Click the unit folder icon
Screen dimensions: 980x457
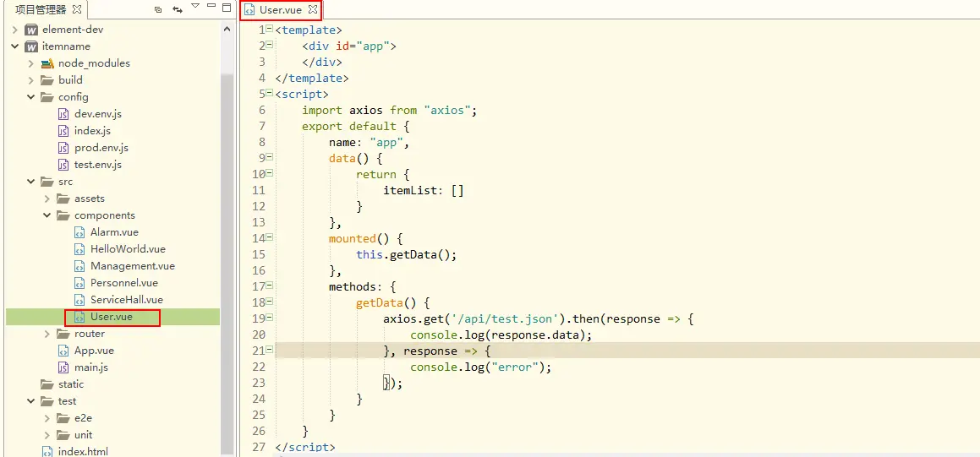click(x=63, y=434)
